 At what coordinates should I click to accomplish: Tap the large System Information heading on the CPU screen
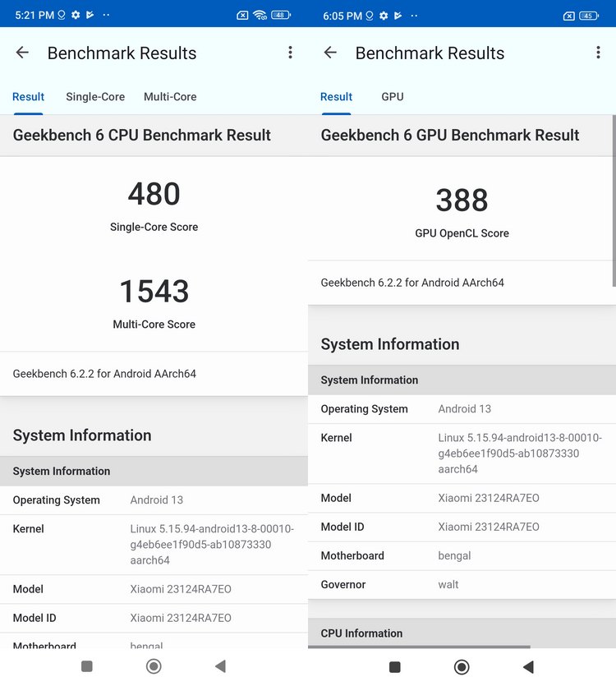point(82,435)
